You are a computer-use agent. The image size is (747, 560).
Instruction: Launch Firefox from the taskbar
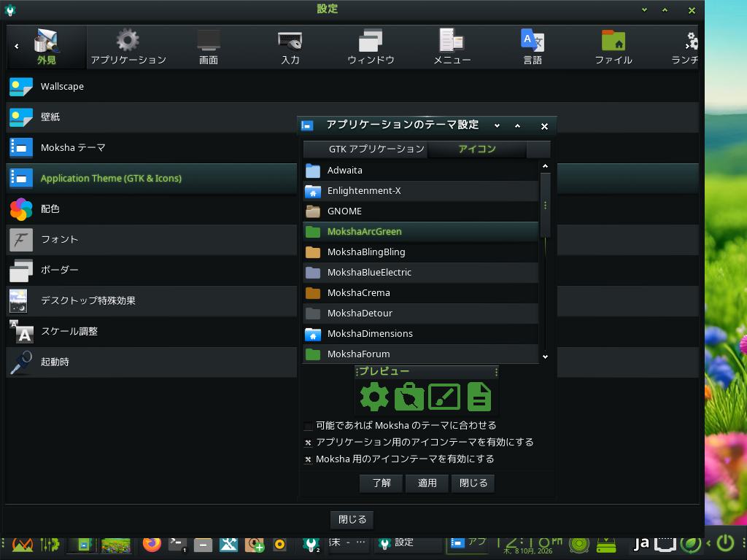[x=152, y=544]
